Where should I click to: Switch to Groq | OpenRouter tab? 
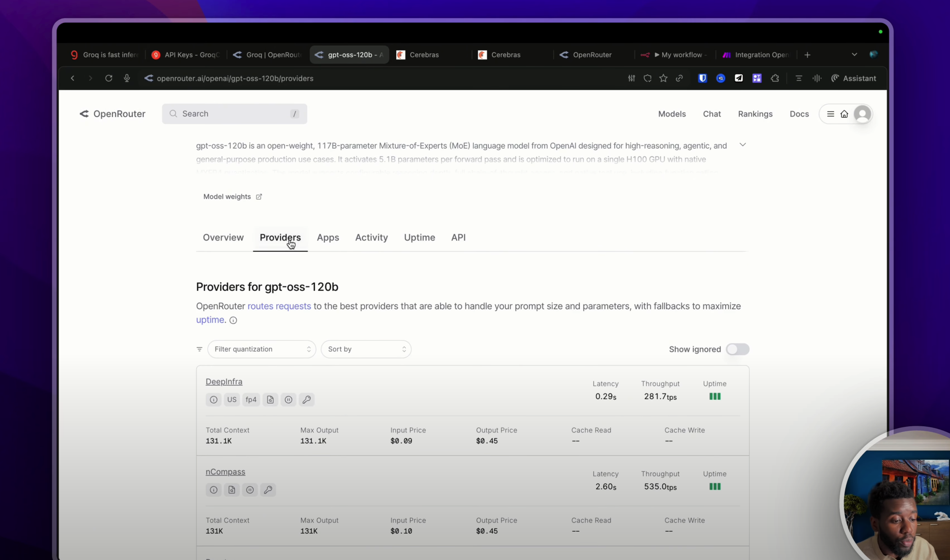267,55
